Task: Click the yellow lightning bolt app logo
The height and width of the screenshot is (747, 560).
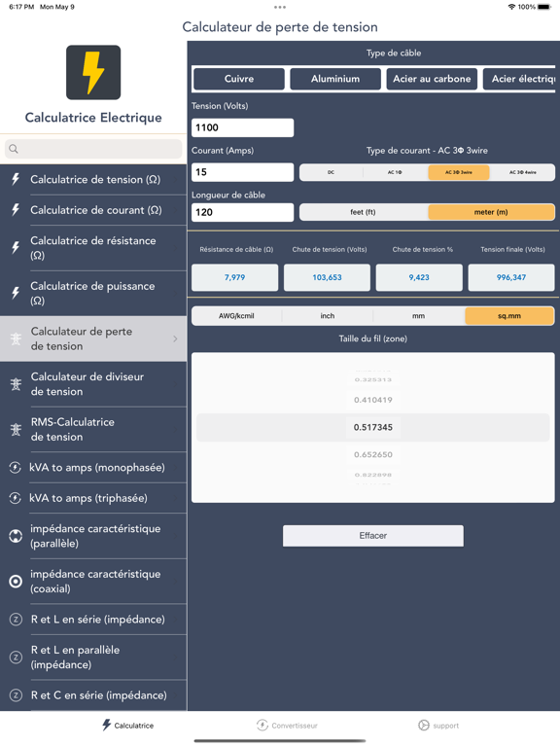Action: point(93,72)
